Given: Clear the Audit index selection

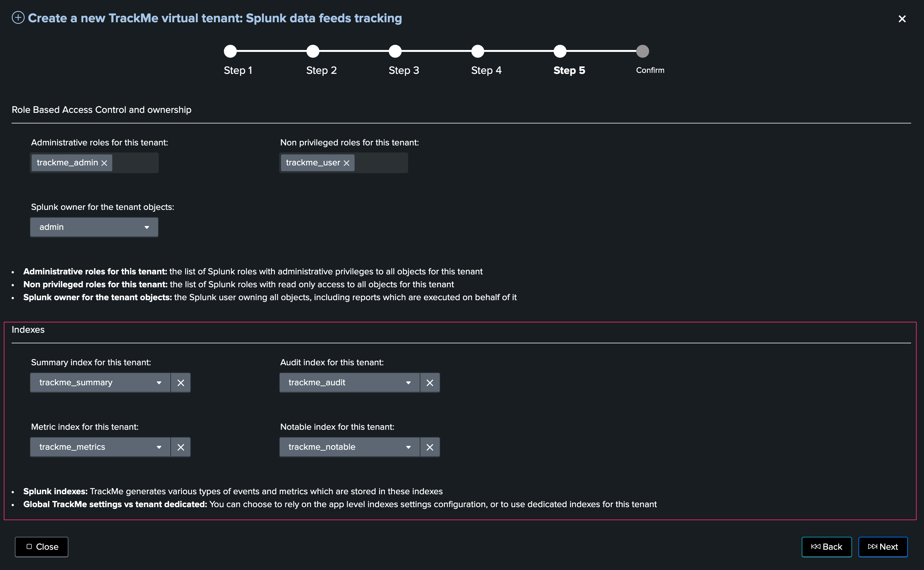Looking at the screenshot, I should [x=429, y=383].
